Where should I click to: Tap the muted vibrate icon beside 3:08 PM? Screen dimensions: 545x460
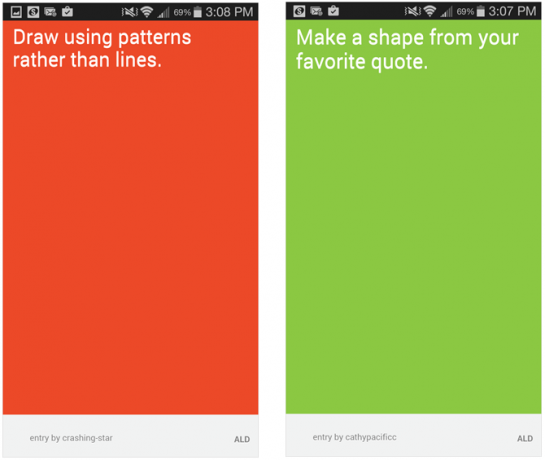click(129, 12)
